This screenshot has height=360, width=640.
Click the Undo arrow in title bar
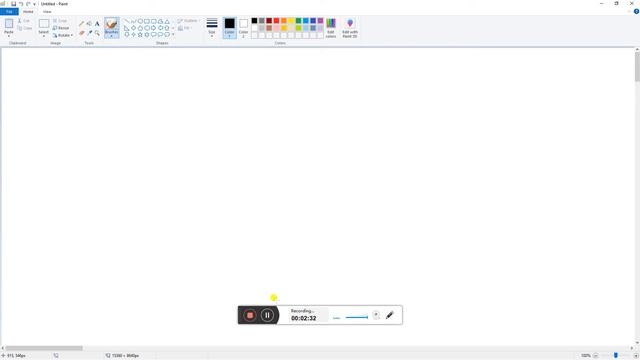tap(21, 4)
